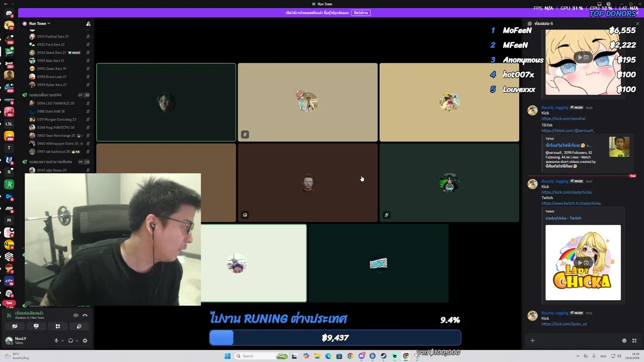This screenshot has width=644, height=362.
Task: Open the Run Town server menu
Action: pos(39,24)
